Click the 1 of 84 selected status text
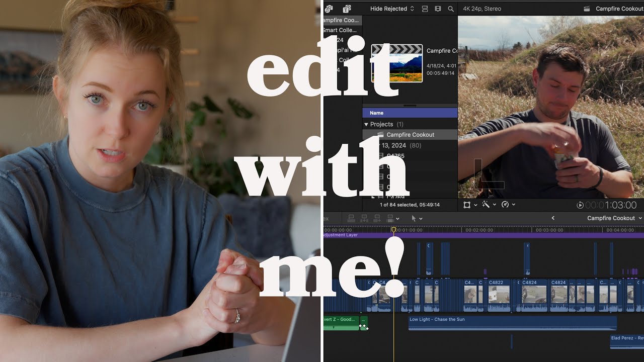The image size is (644, 362). (x=410, y=205)
